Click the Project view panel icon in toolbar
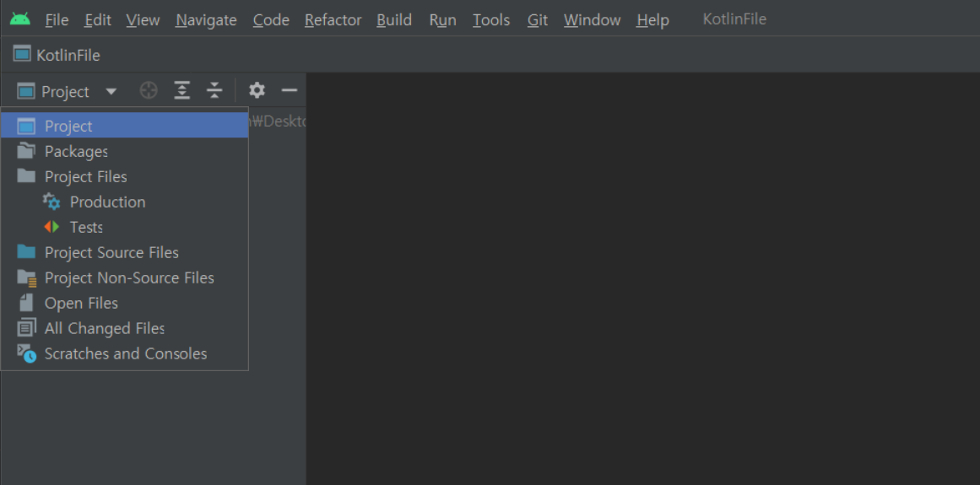Image resolution: width=980 pixels, height=485 pixels. tap(25, 91)
